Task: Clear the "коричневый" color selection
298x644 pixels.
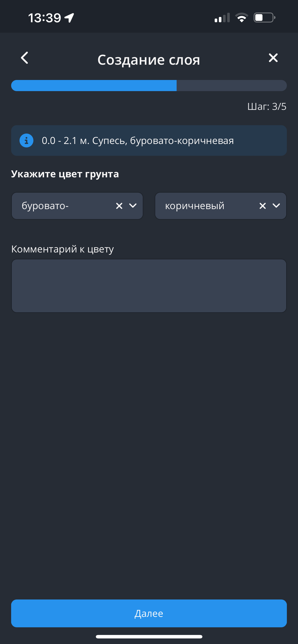Action: point(262,206)
